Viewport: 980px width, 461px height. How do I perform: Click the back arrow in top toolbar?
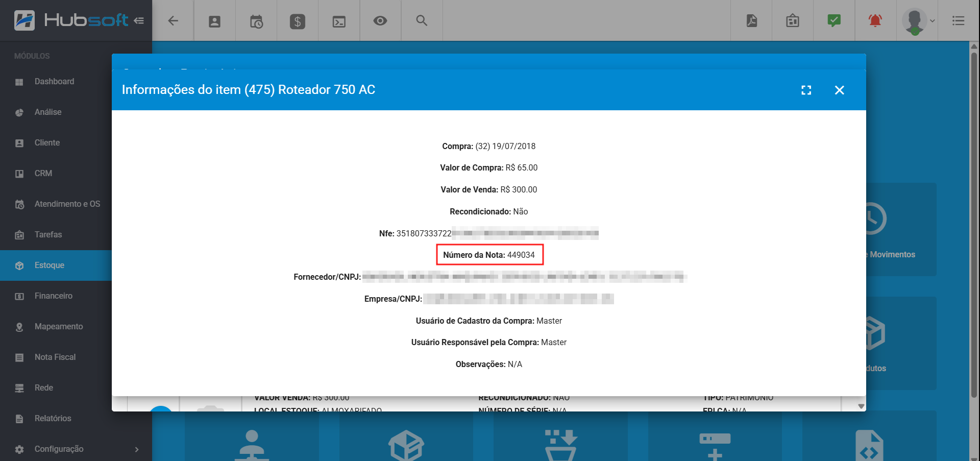tap(173, 21)
